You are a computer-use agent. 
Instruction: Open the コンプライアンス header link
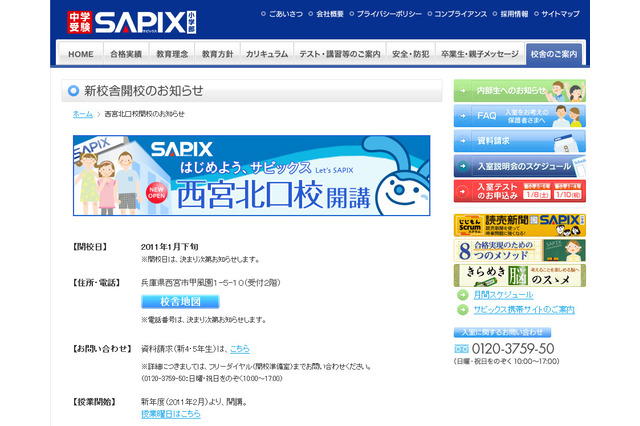460,14
